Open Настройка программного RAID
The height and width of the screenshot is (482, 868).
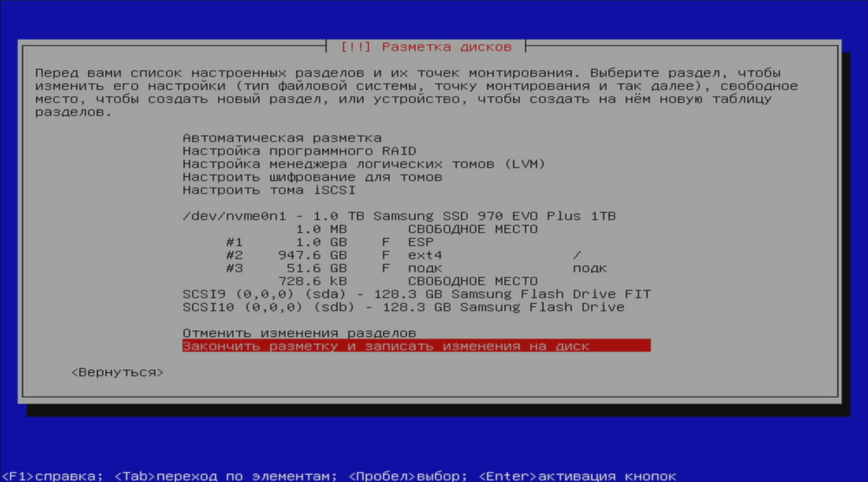click(x=299, y=151)
